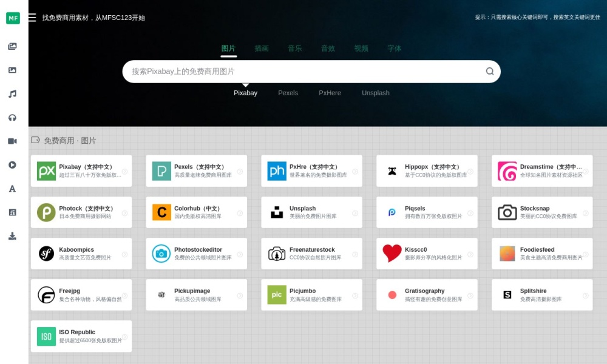Click the fi font sidebar icon
The width and height of the screenshot is (607, 364).
(x=12, y=212)
